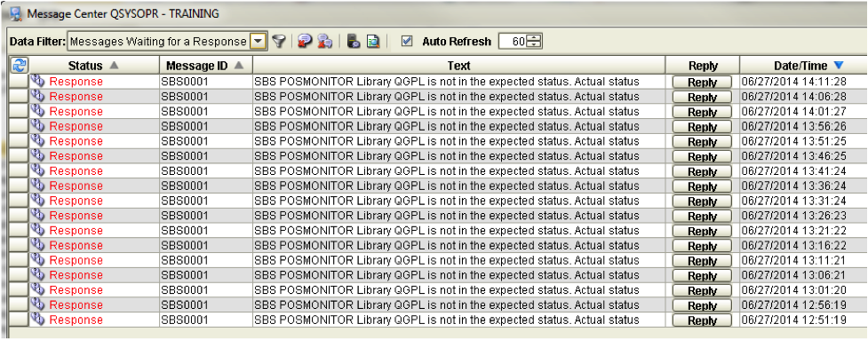868x340 pixels.
Task: Select the row box for the 13:56:26 message
Action: [x=20, y=126]
